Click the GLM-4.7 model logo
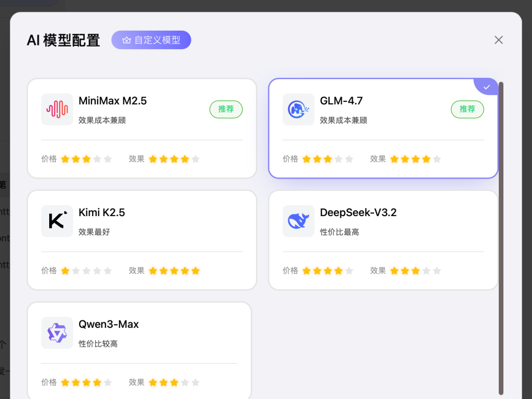 point(299,109)
